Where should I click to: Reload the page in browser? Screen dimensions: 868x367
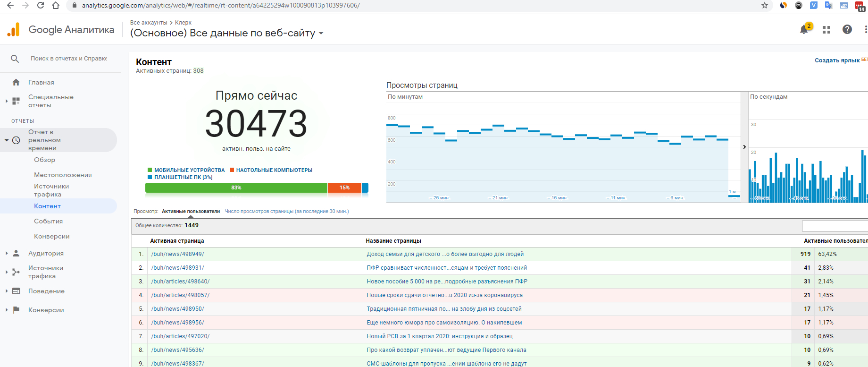coord(41,5)
